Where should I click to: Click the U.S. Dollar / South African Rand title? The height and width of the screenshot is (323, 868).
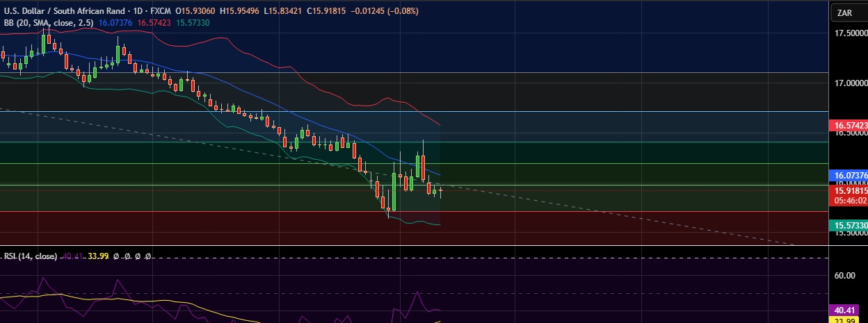point(65,12)
